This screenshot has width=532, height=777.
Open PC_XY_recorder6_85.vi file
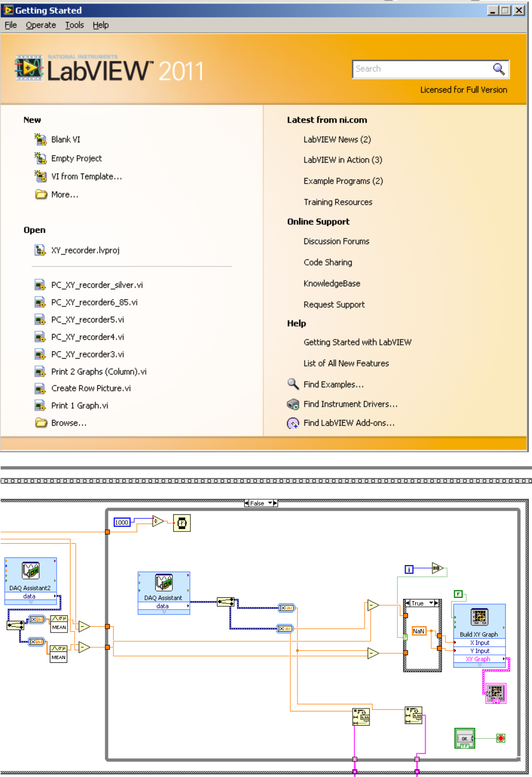point(94,302)
